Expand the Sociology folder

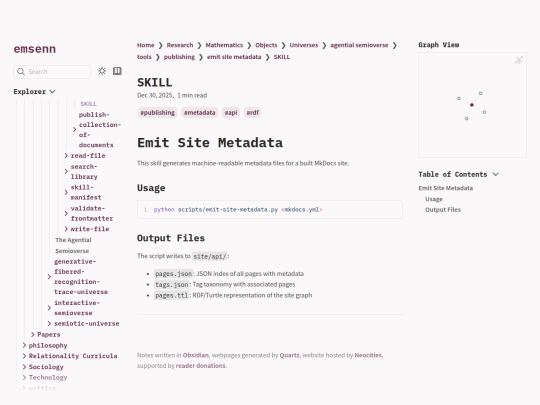tap(24, 367)
